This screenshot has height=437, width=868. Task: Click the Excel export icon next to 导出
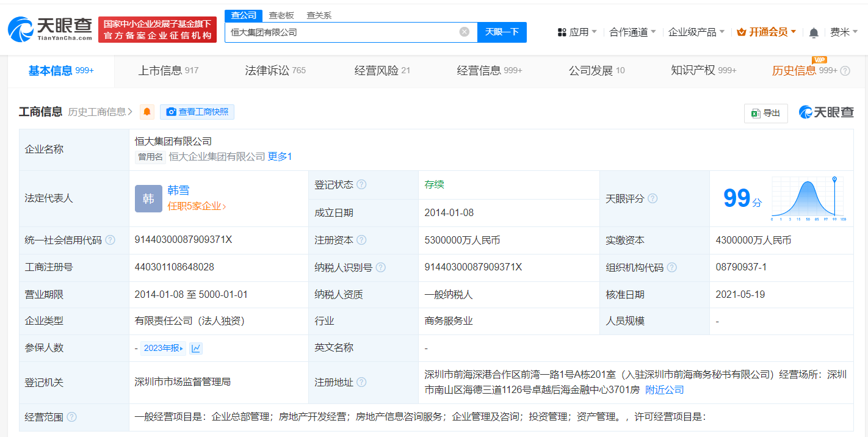[x=757, y=114]
